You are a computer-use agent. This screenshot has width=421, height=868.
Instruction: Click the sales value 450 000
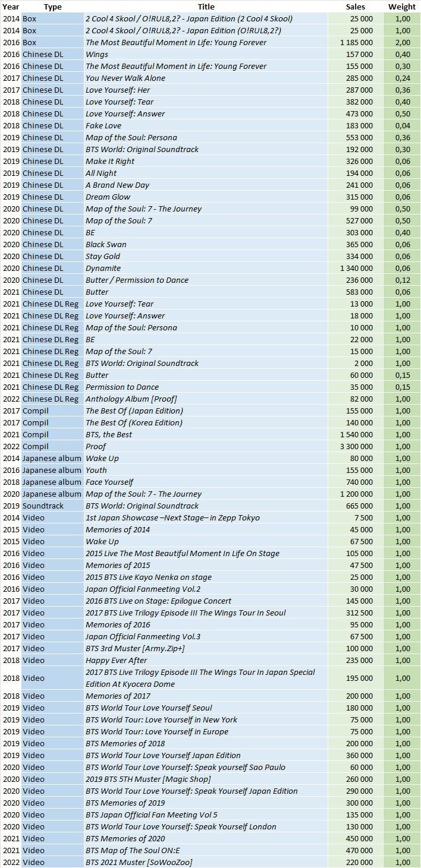[359, 838]
